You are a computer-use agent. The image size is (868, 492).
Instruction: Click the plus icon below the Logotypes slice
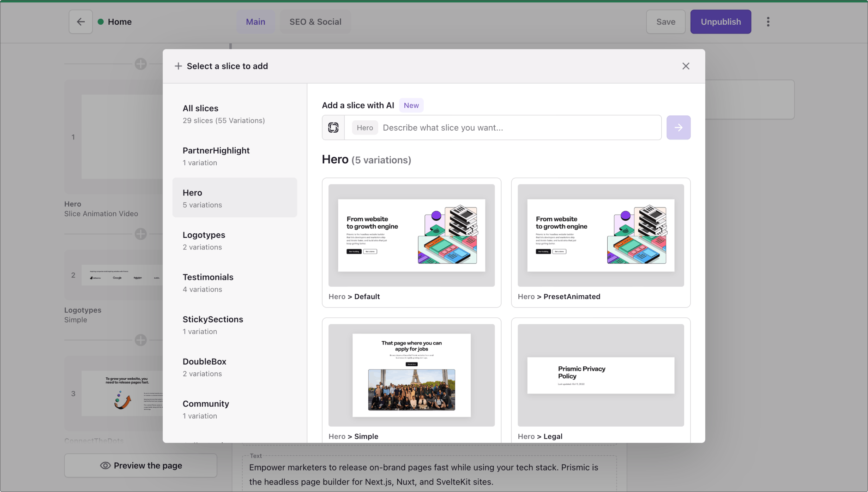pyautogui.click(x=140, y=340)
